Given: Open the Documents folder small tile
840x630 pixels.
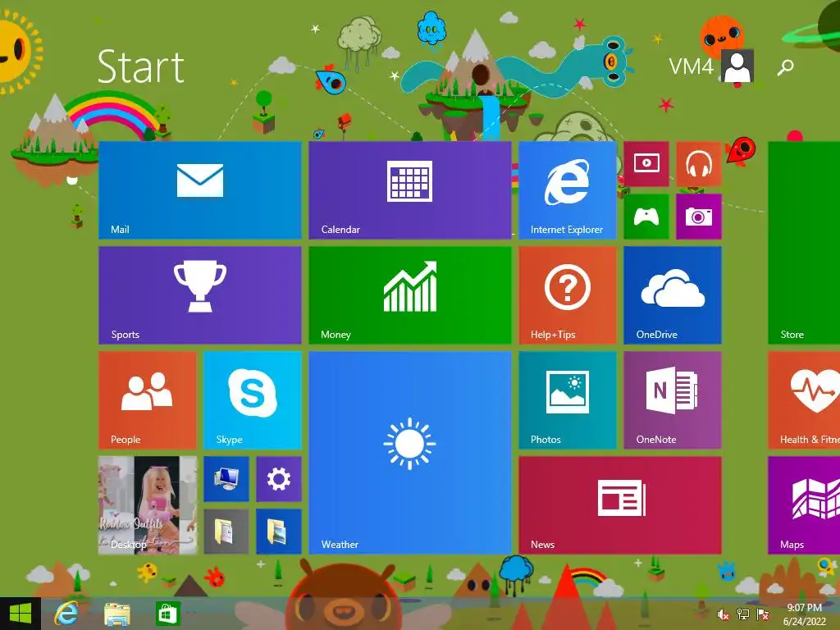Looking at the screenshot, I should pos(226,532).
